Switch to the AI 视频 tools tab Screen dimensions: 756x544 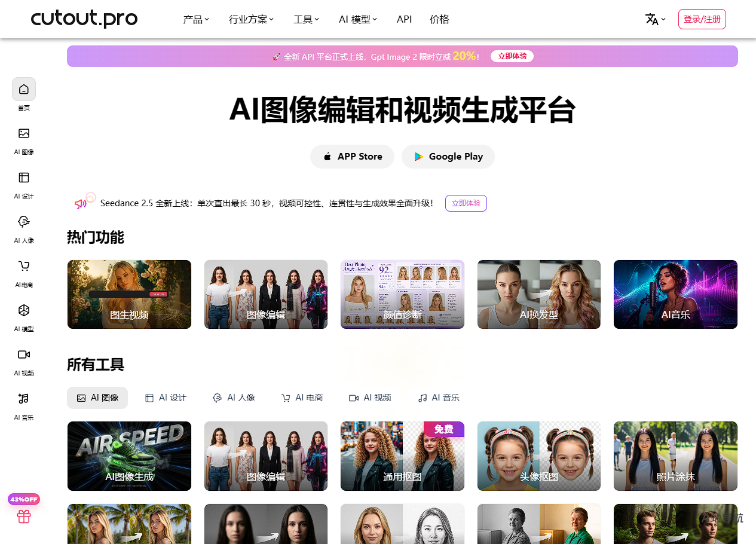[371, 398]
